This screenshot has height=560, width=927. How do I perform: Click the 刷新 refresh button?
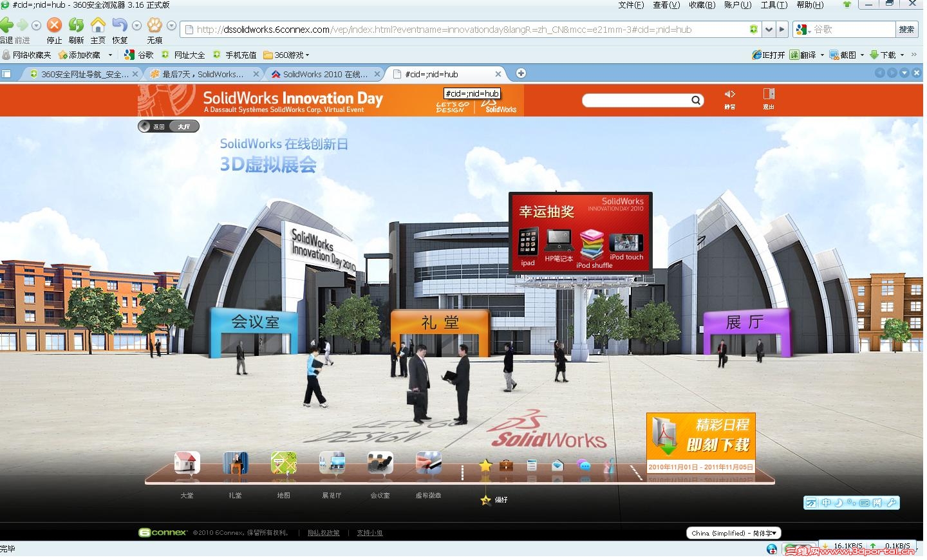point(76,30)
